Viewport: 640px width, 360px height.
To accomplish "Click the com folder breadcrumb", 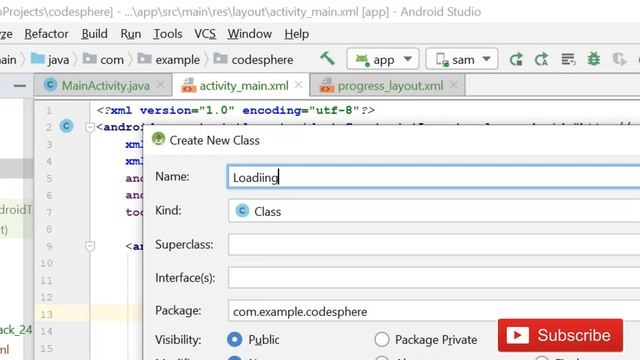I will pos(103,60).
